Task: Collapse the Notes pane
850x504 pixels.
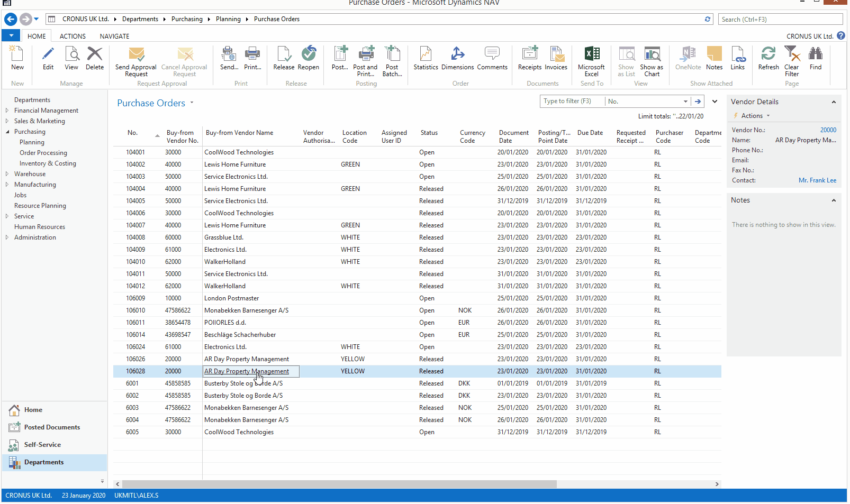Action: pos(834,200)
